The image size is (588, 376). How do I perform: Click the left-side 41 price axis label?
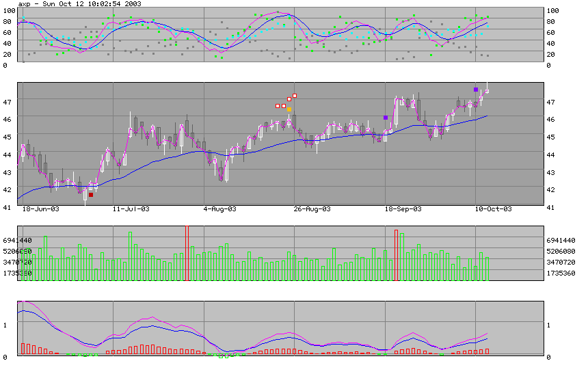pos(8,207)
